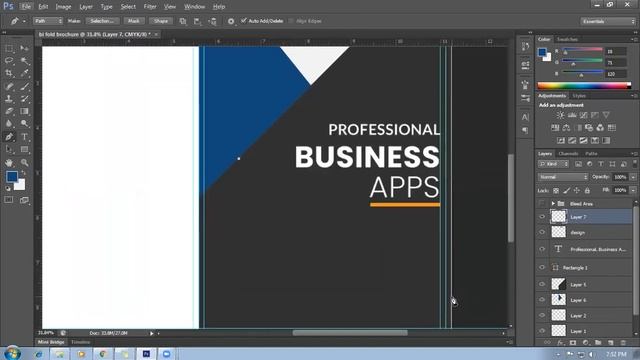The image size is (640, 360).
Task: Select the Eyedropper tool
Action: [24, 73]
